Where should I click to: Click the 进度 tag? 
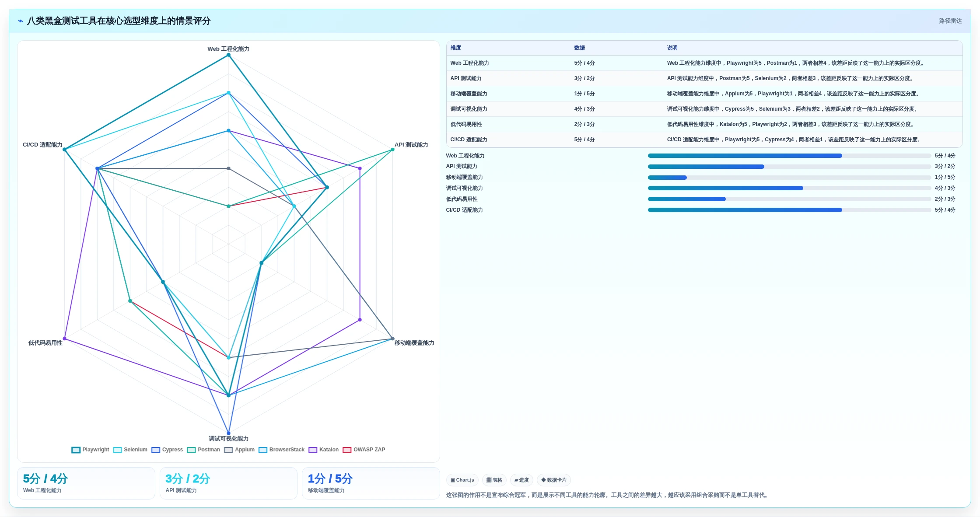pos(521,480)
